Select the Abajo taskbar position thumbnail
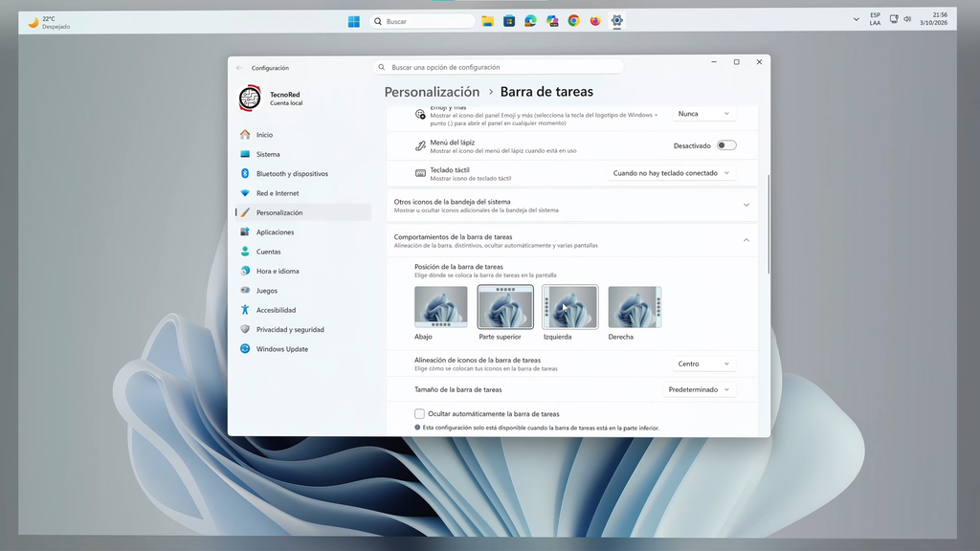The height and width of the screenshot is (551, 980). click(x=440, y=307)
